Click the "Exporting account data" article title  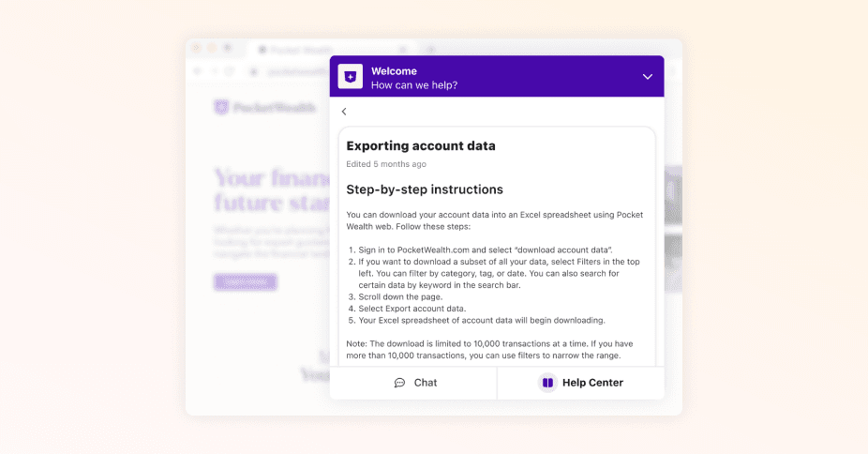[421, 145]
